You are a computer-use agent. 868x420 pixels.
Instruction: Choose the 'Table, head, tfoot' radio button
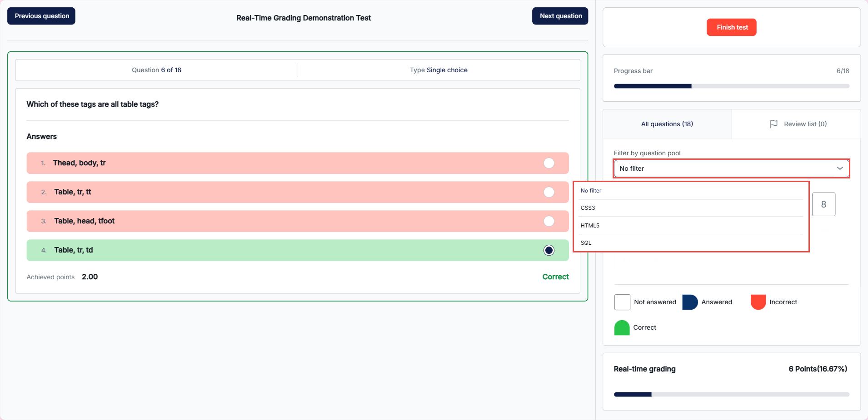(x=549, y=221)
